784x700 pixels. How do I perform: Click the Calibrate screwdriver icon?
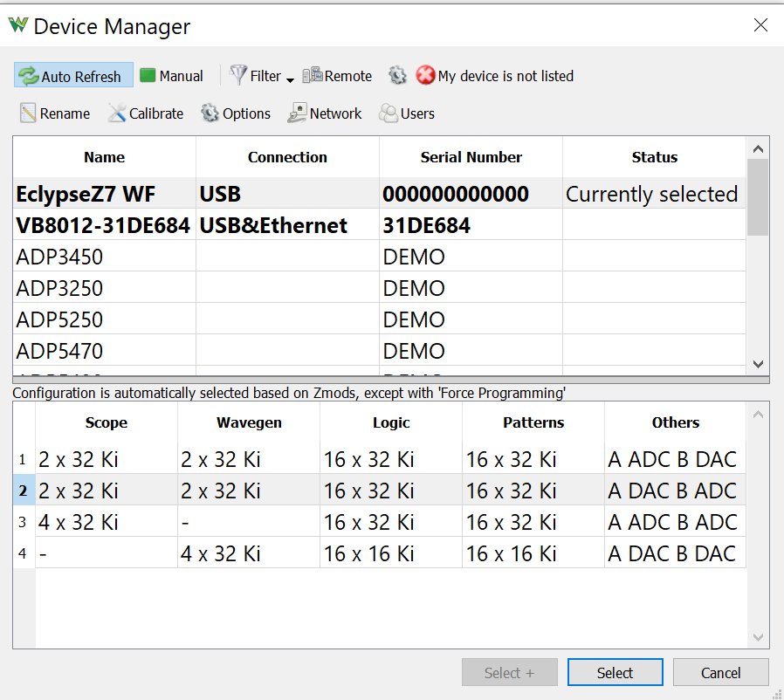click(x=117, y=113)
